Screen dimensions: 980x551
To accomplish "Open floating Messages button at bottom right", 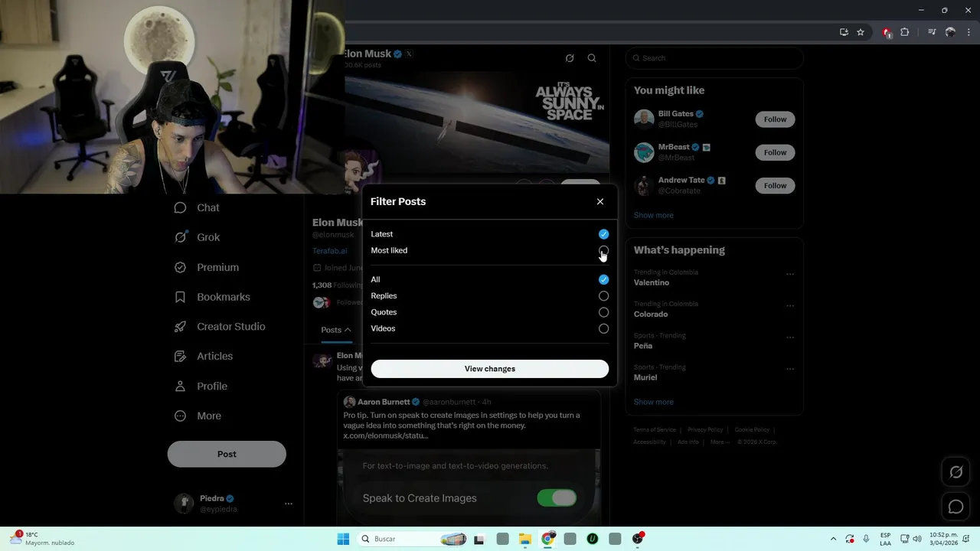I will coord(956,507).
